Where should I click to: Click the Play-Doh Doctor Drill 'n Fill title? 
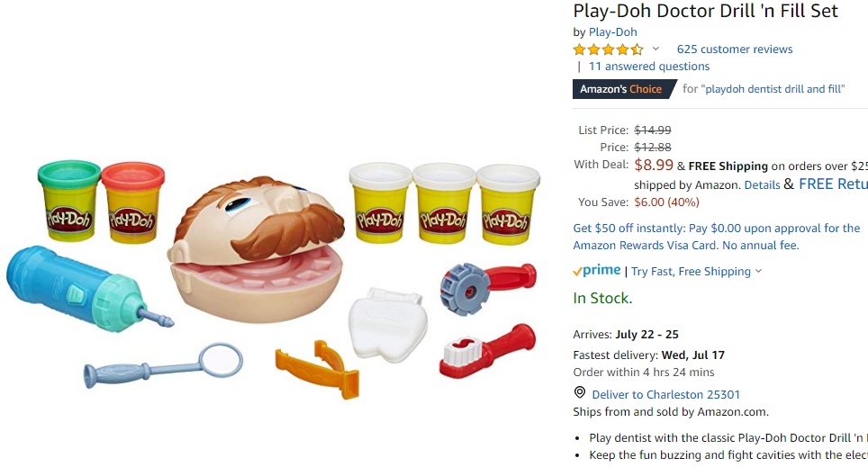705,11
